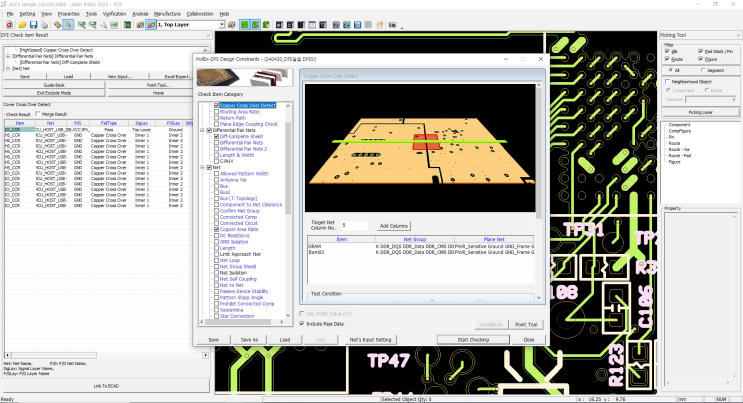
Task: Click the 3D copper plane preview image
Action: point(420,148)
